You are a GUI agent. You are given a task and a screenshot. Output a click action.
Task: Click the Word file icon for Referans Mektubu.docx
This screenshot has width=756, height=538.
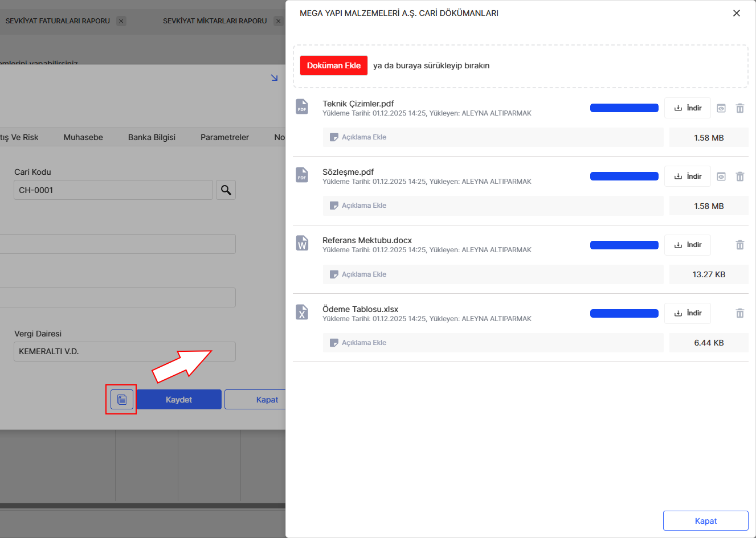tap(302, 244)
